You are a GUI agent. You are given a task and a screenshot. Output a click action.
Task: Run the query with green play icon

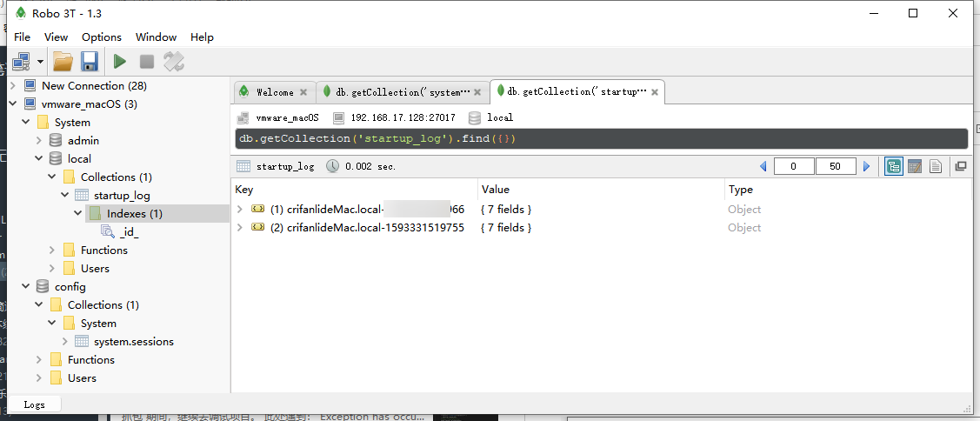tap(120, 61)
